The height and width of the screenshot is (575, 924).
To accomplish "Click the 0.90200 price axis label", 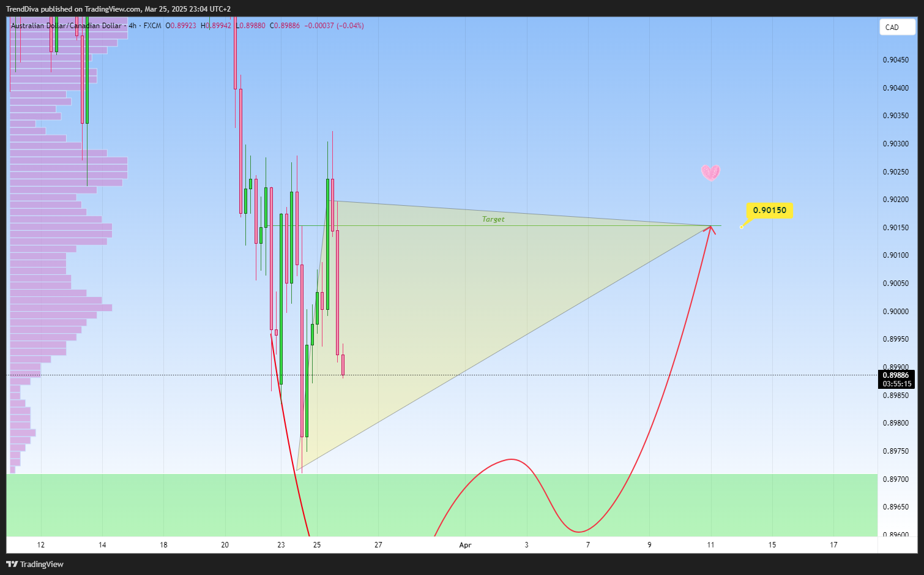I will point(895,200).
